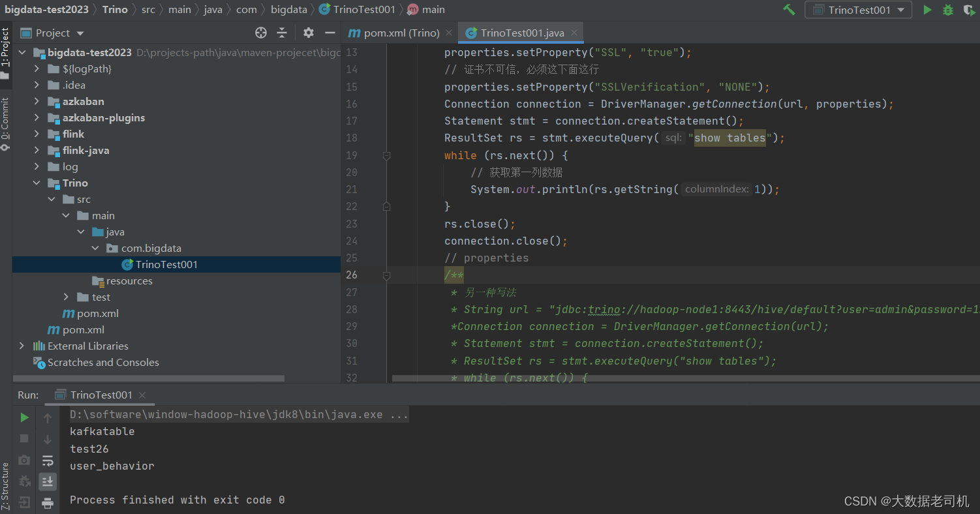Toggle fold marker at line 22
The height and width of the screenshot is (514, 980).
[386, 206]
